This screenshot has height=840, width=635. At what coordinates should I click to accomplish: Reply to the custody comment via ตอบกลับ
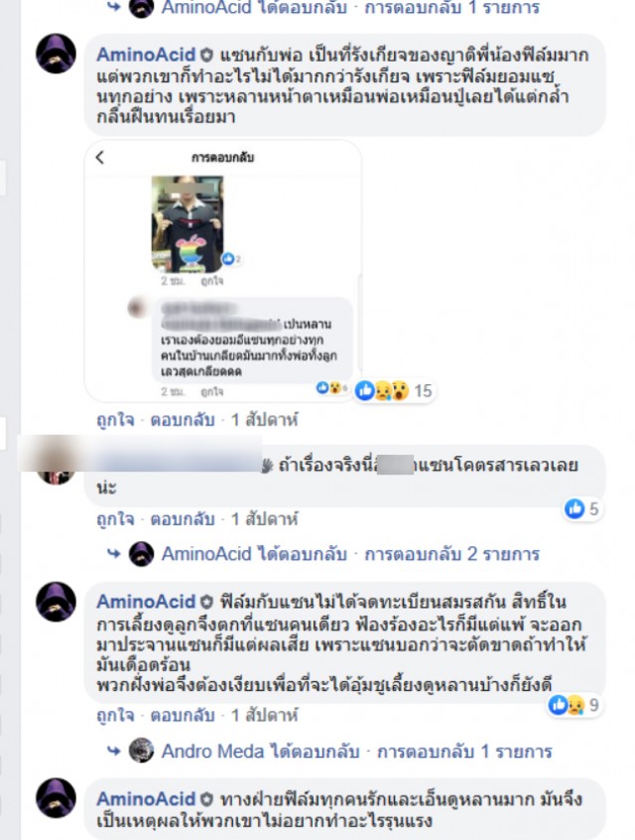click(x=182, y=716)
